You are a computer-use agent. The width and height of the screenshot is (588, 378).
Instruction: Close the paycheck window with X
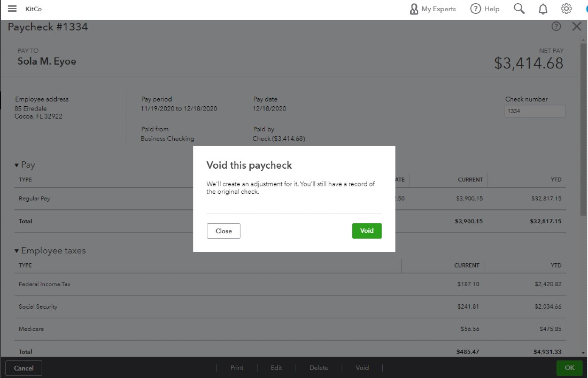(576, 26)
